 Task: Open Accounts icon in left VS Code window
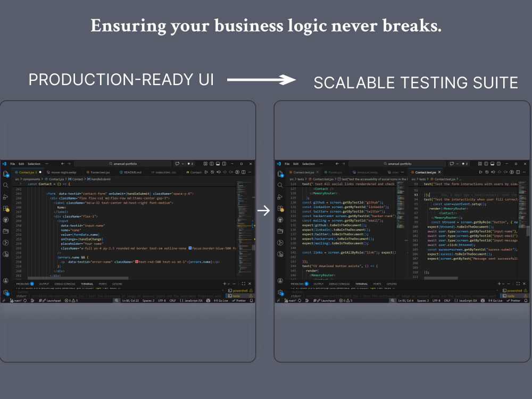6,281
